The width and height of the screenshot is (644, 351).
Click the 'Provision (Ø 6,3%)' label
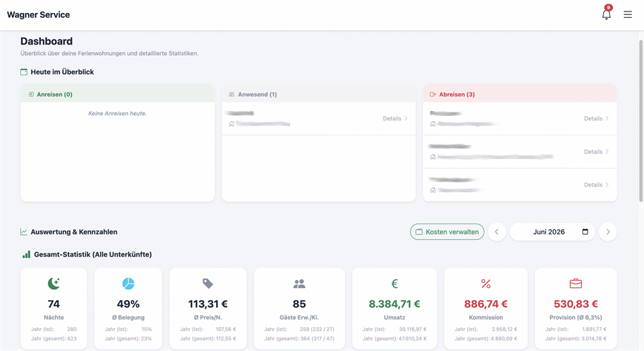coord(575,317)
